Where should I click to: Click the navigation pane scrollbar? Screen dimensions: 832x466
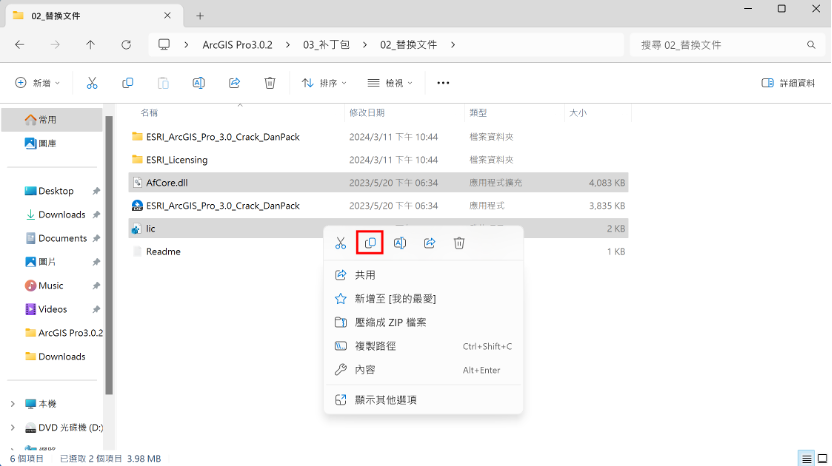109,255
